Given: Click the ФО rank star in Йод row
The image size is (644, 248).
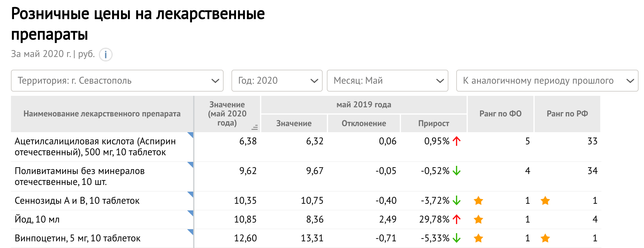Looking at the screenshot, I should click(478, 219).
